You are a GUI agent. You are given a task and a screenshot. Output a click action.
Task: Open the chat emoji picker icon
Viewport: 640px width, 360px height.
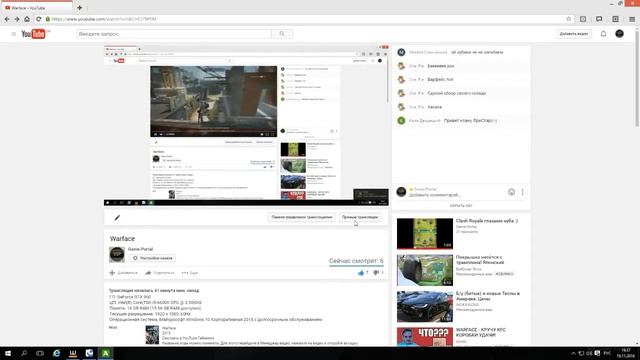(x=511, y=192)
